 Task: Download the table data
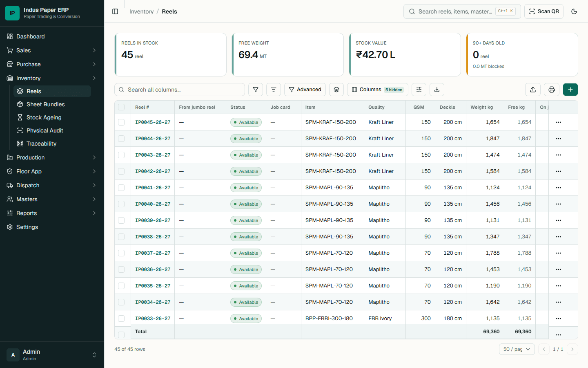pos(437,90)
